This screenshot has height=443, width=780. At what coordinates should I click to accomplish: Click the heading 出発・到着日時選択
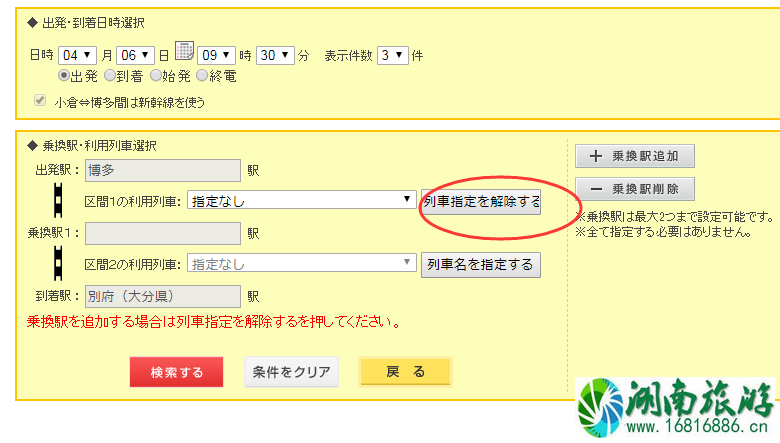[x=93, y=23]
